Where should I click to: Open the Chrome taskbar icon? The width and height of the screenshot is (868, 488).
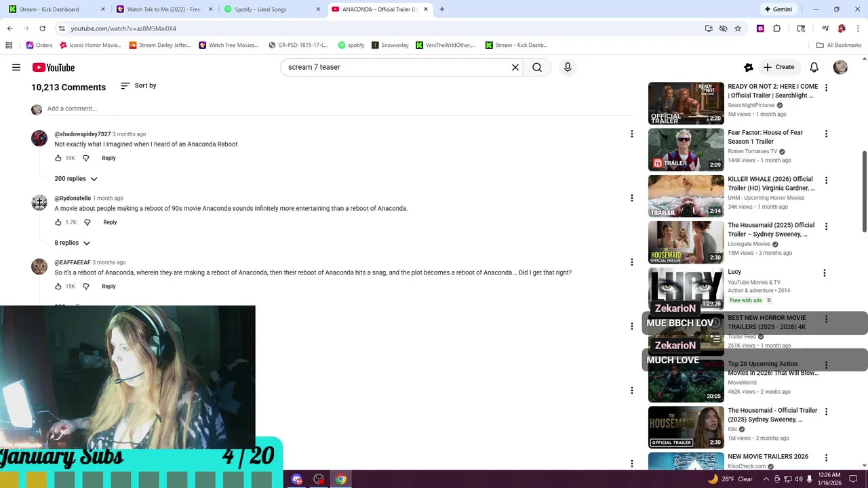pyautogui.click(x=341, y=479)
